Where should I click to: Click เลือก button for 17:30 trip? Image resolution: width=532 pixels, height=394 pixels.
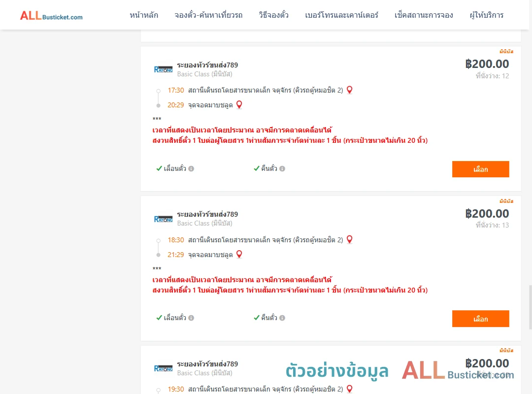[480, 169]
